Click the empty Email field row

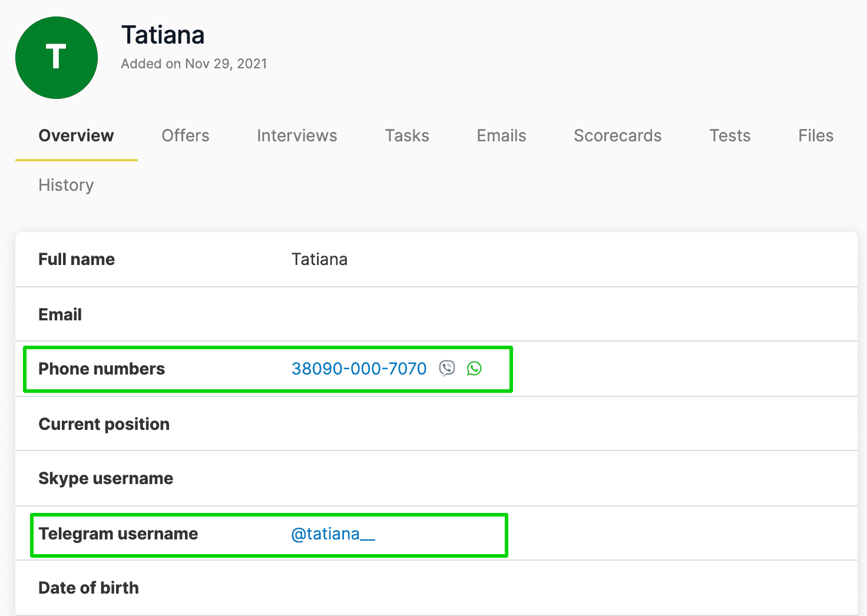(436, 314)
